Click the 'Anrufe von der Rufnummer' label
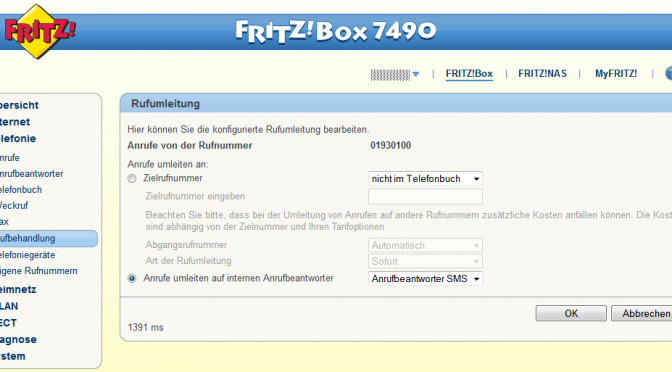 pyautogui.click(x=190, y=145)
